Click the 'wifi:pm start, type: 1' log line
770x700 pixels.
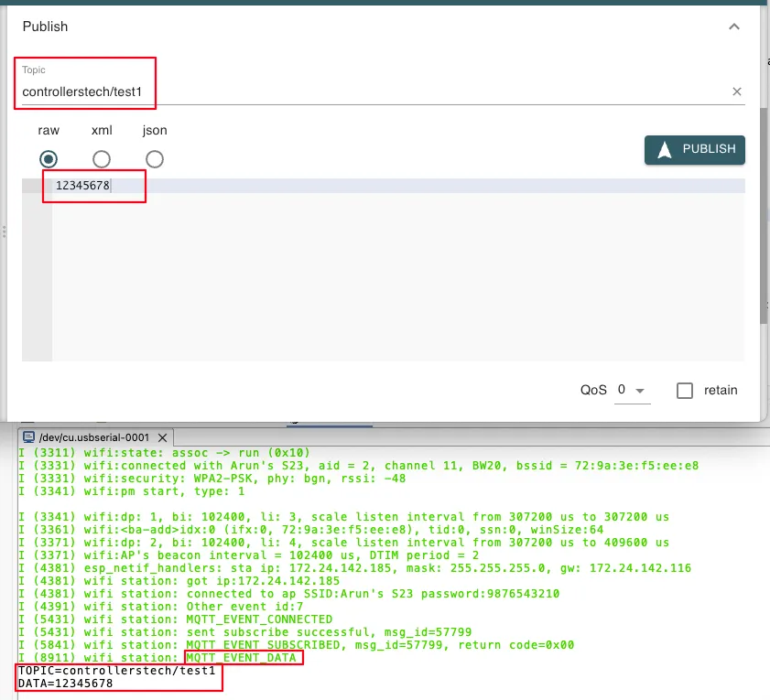[132, 490]
